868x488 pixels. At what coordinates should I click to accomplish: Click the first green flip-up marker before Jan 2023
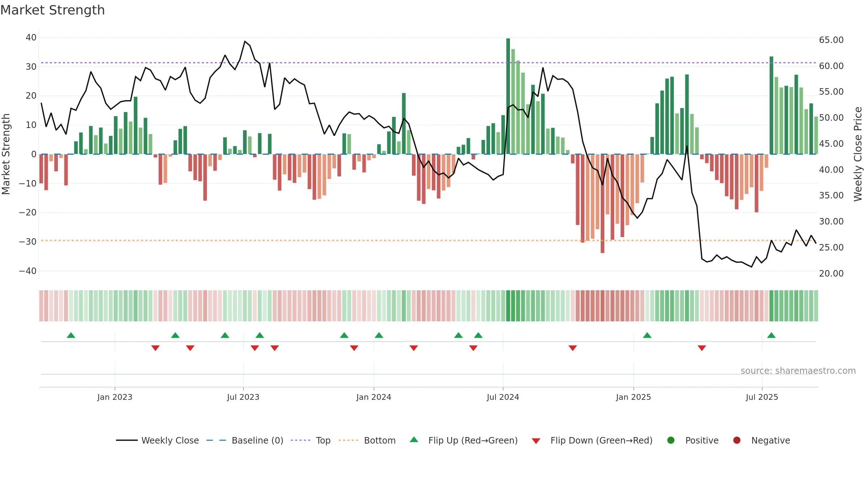point(71,335)
